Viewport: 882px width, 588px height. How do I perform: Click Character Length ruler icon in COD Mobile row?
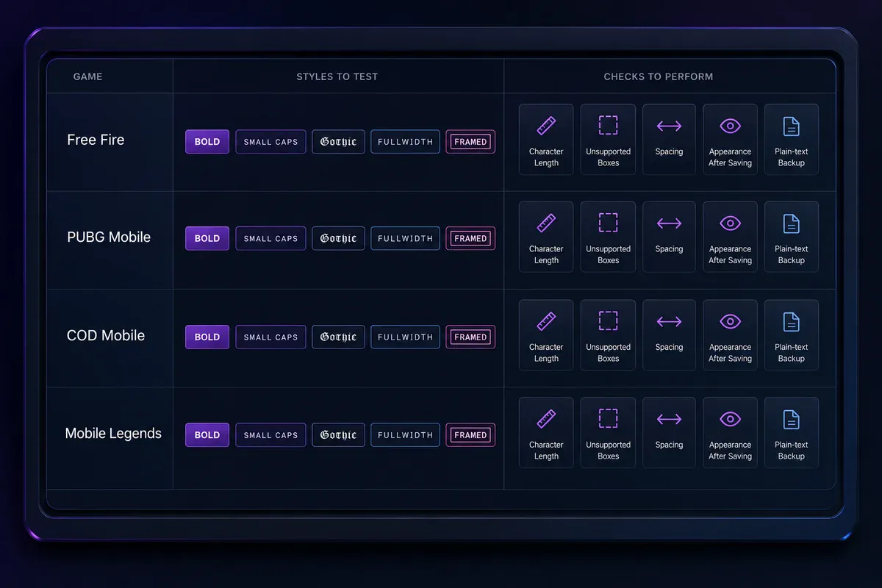[x=546, y=321]
